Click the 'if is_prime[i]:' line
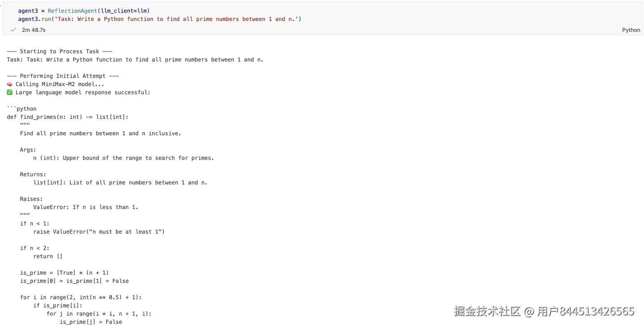 coord(58,306)
